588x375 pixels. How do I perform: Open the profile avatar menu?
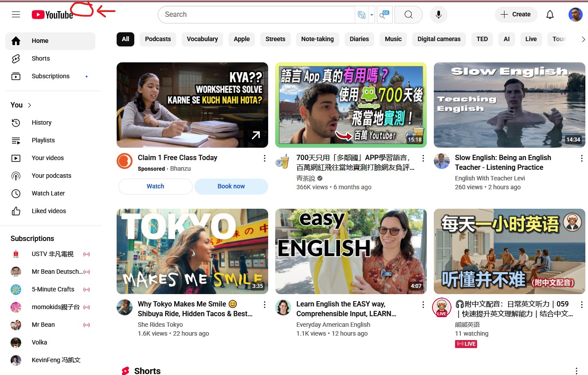pyautogui.click(x=575, y=15)
